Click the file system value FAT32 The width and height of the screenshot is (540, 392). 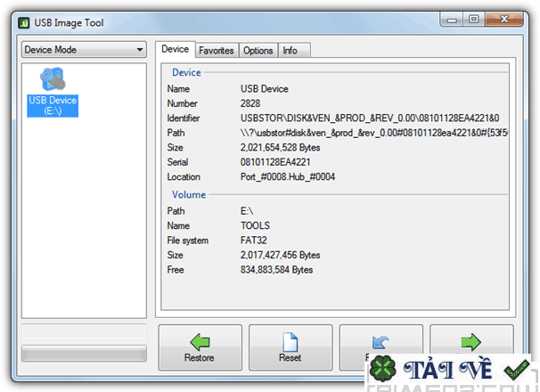point(253,240)
